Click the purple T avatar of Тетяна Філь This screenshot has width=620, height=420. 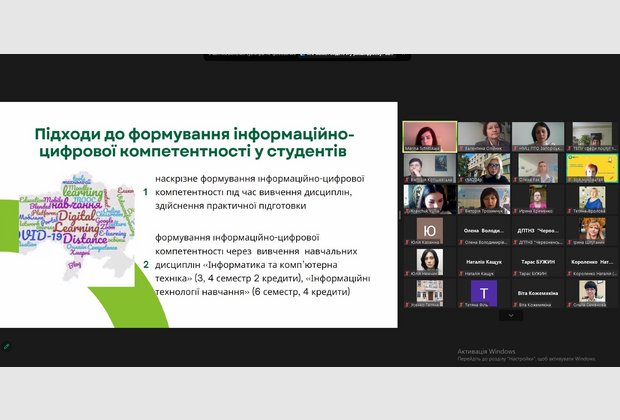pyautogui.click(x=484, y=292)
